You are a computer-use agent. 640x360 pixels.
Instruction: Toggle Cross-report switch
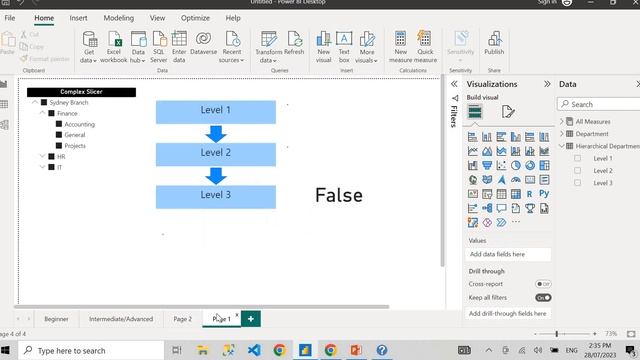coord(543,284)
